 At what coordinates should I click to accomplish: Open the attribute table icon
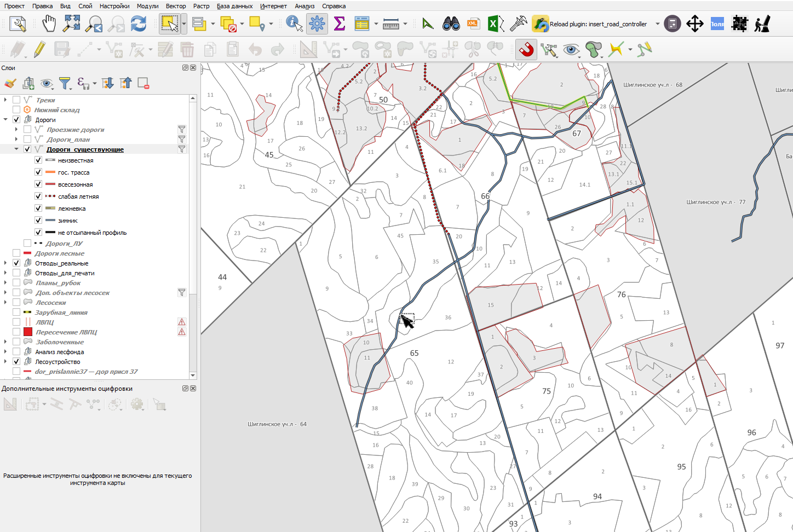click(362, 24)
